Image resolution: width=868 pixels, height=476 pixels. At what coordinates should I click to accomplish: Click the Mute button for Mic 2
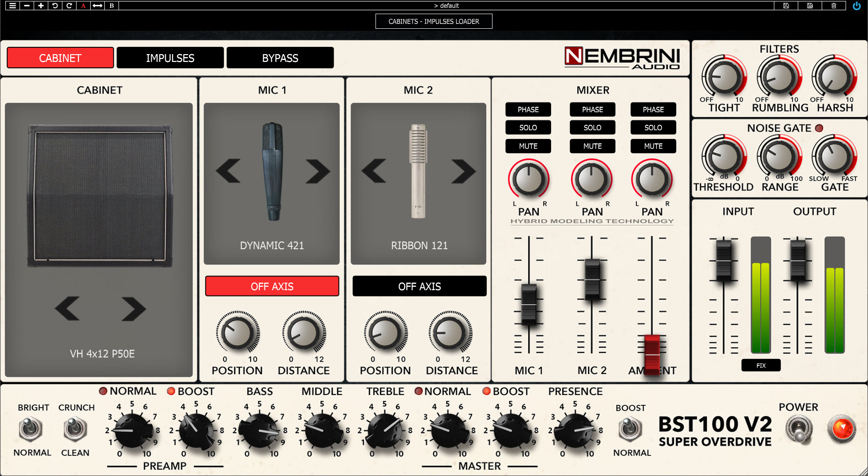tap(592, 146)
